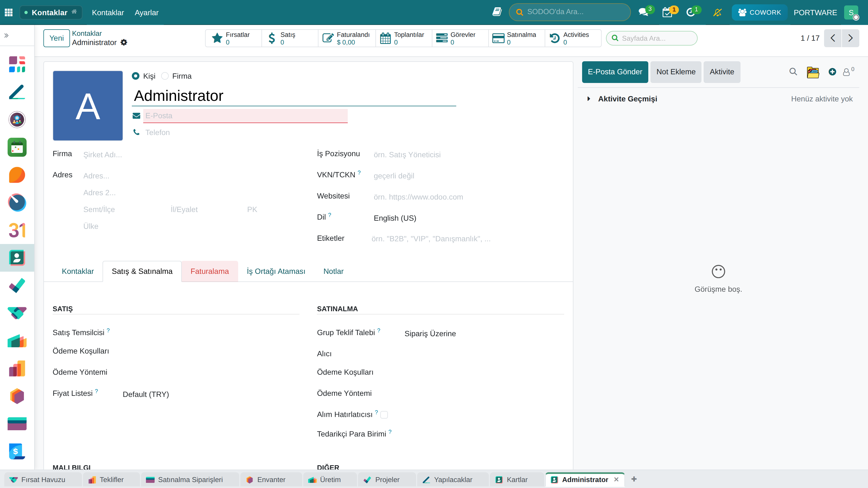Open the orange chat bubble sidebar app

click(17, 175)
